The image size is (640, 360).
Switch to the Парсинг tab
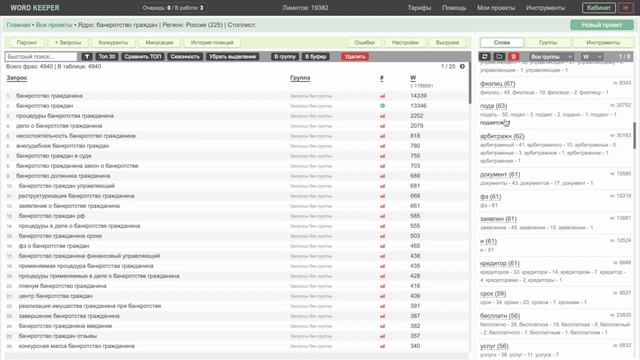[x=27, y=42]
